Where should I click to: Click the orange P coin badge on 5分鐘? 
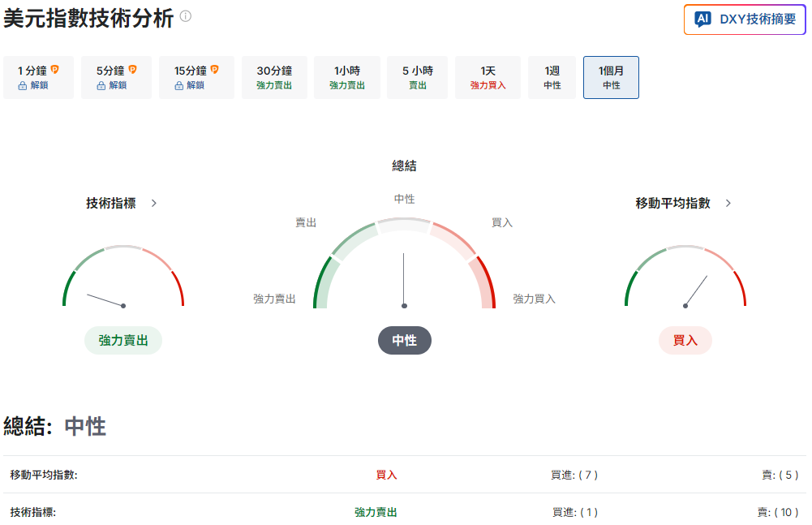click(133, 70)
